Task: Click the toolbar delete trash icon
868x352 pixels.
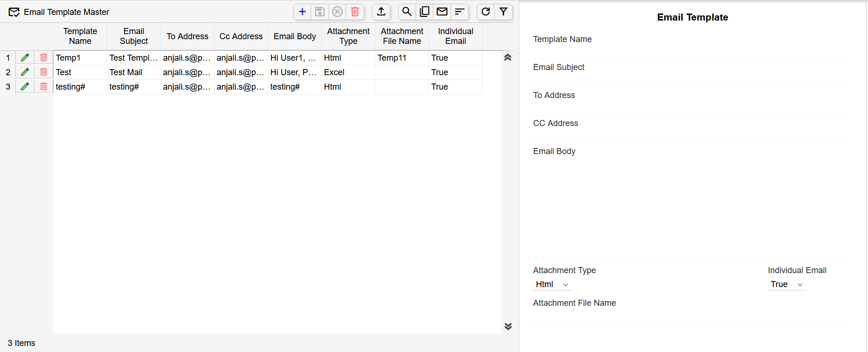Action: [355, 12]
